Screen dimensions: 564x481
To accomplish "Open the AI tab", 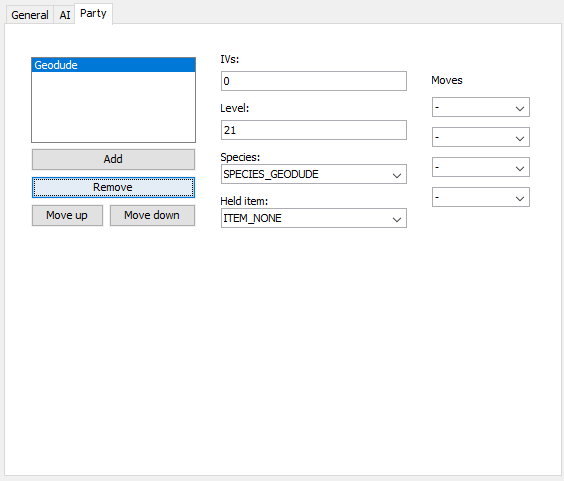I will pos(65,15).
